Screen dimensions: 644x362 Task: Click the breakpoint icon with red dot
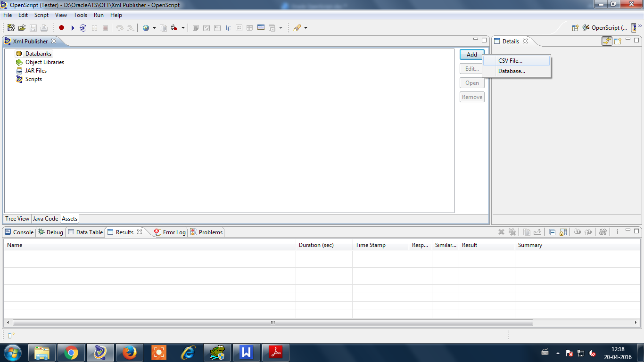pyautogui.click(x=174, y=28)
